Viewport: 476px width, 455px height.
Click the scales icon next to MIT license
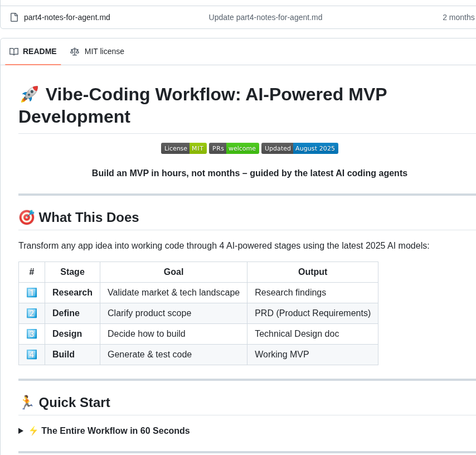pos(75,51)
